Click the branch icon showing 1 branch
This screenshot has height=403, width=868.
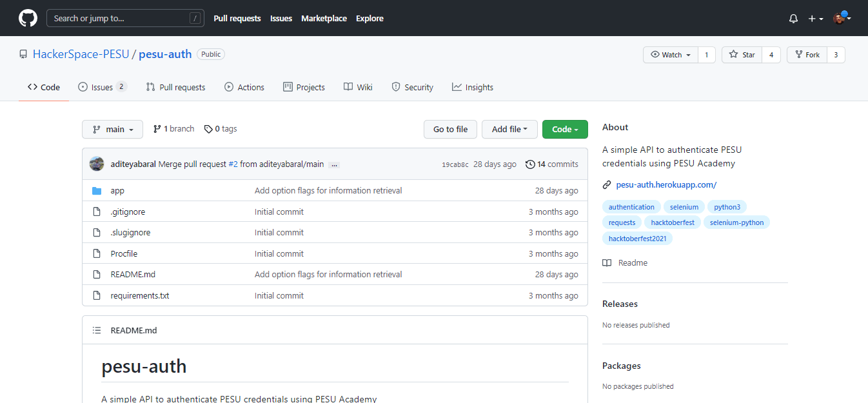[x=157, y=129]
